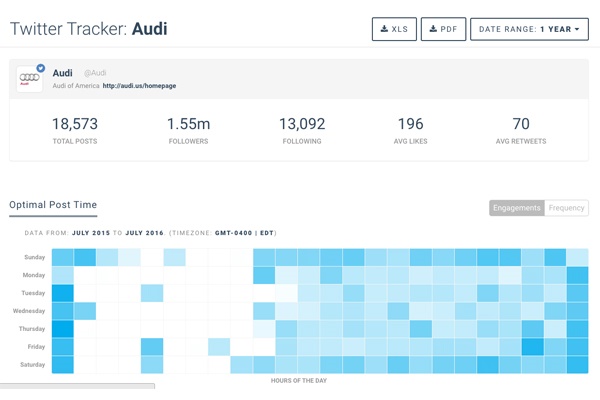Click the horizontal scrollbar below the heatmap
Image resolution: width=600 pixels, height=400 pixels.
click(77, 386)
